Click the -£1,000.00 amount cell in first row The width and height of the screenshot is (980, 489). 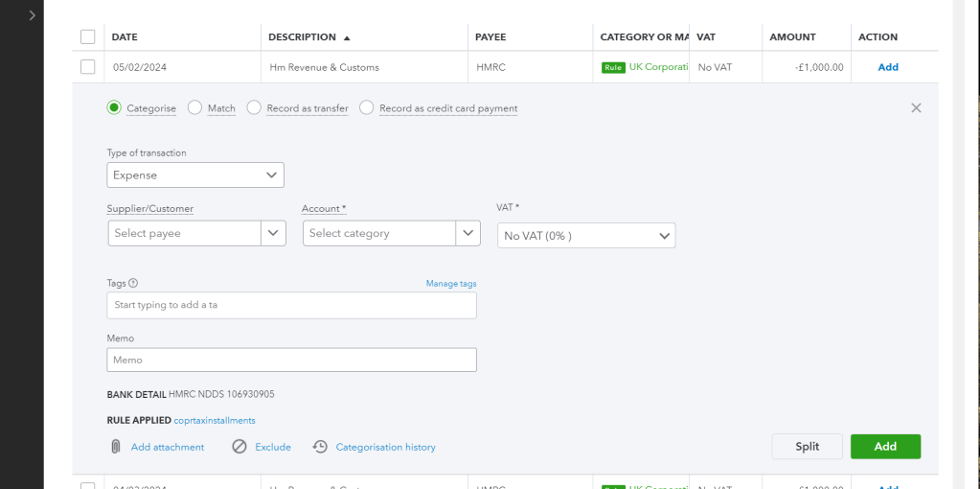(x=819, y=67)
